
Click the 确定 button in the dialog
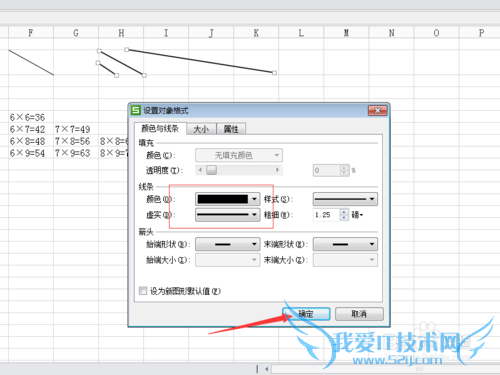click(306, 314)
